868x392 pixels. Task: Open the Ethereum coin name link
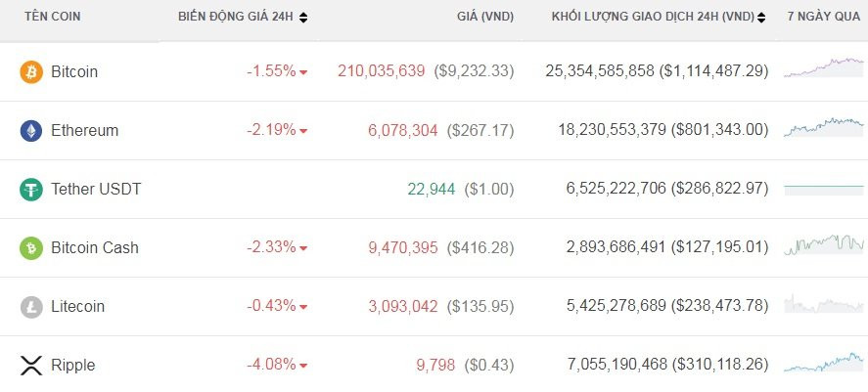(x=84, y=130)
